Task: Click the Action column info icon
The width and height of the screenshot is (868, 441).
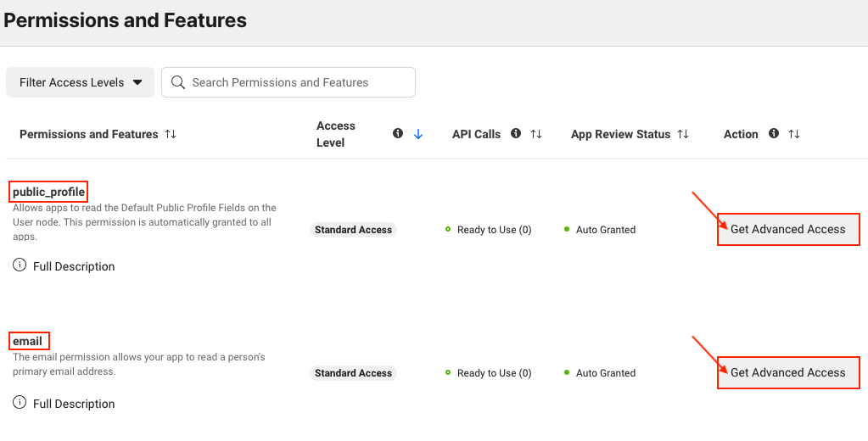Action: (774, 133)
